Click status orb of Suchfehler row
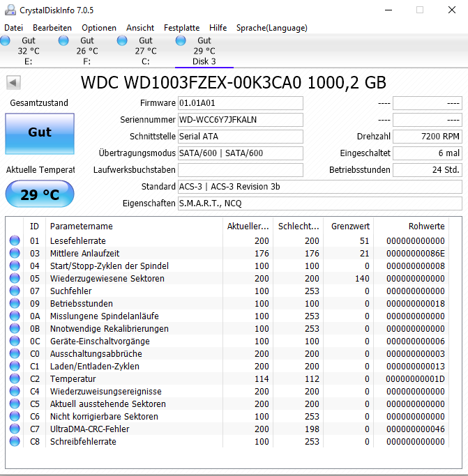 (15, 291)
